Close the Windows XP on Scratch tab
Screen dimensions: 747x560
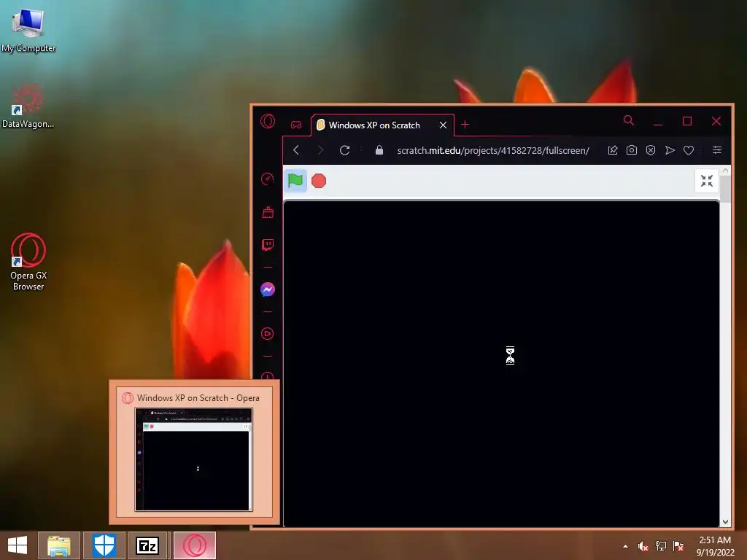443,125
